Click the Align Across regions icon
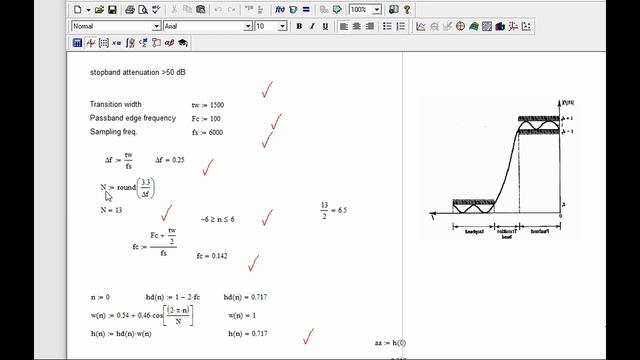Screen dimensions: 640x360 point(249,9)
